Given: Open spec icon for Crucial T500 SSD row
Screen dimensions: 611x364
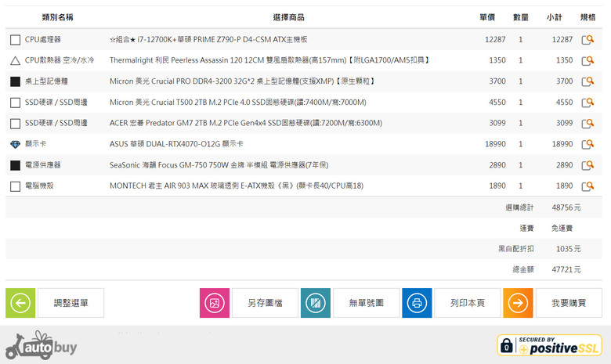Looking at the screenshot, I should 587,103.
